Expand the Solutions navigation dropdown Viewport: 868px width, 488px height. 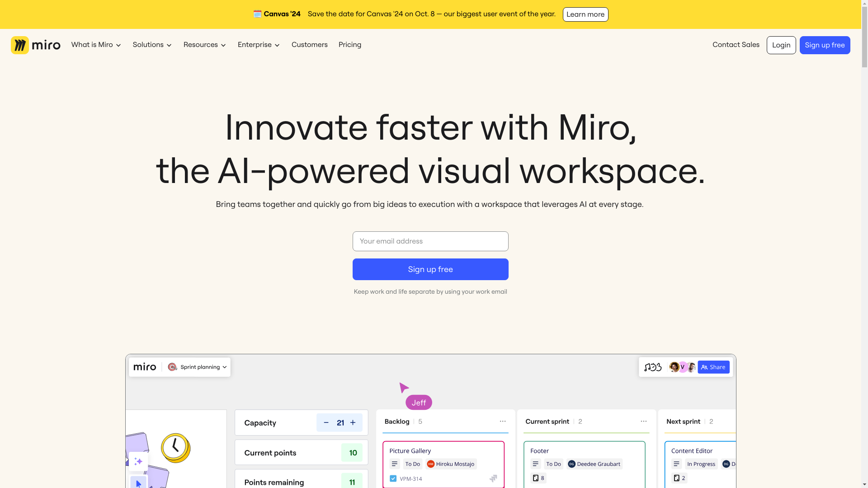point(152,45)
